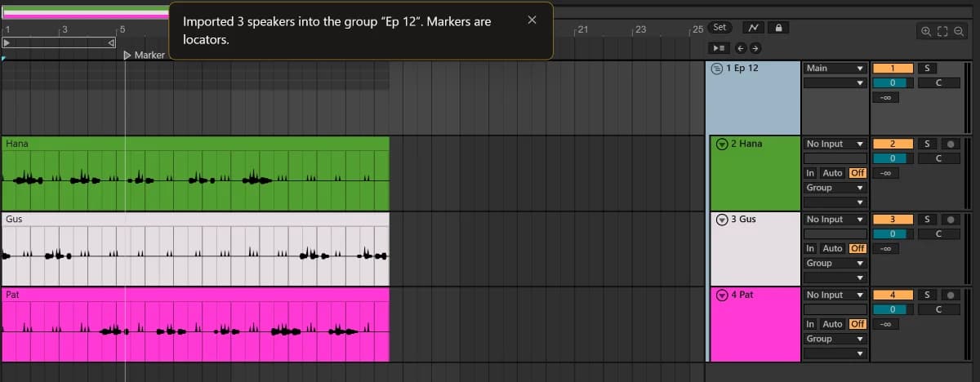Set Hana monitor to In
The height and width of the screenshot is (382, 980).
(810, 173)
